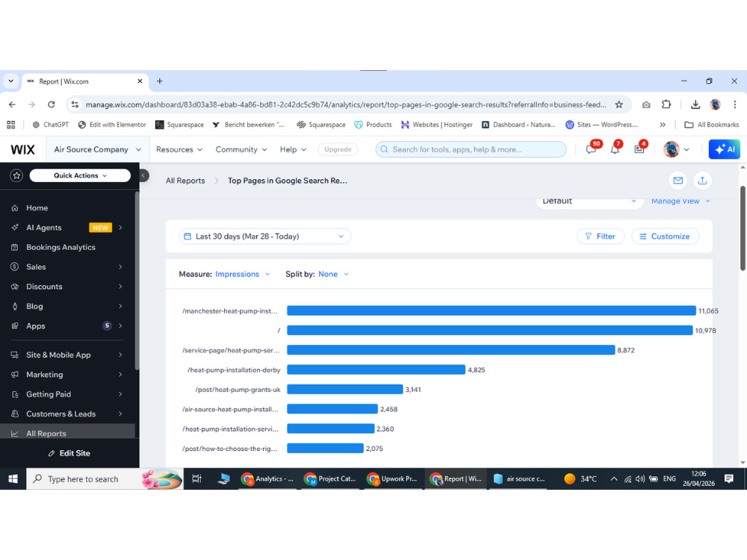Open browser downloads icon
Viewport: 747px width, 560px height.
click(695, 105)
